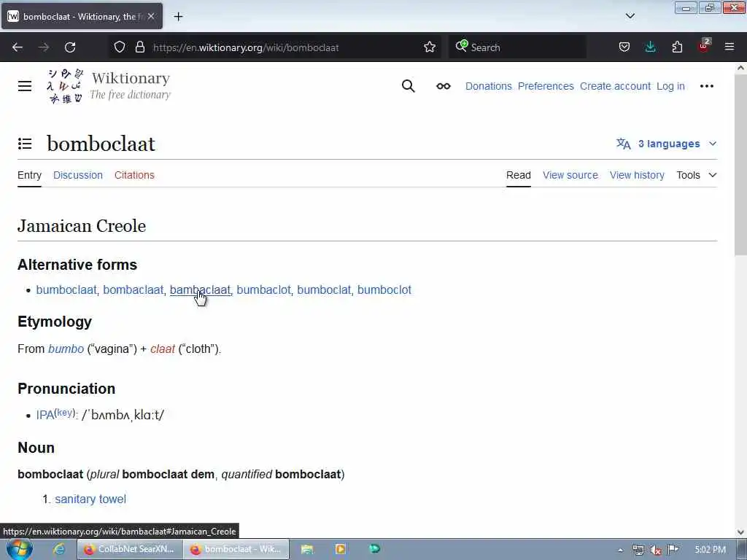This screenshot has height=560, width=747.
Task: Click the volume icon in system tray
Action: pyautogui.click(x=656, y=550)
